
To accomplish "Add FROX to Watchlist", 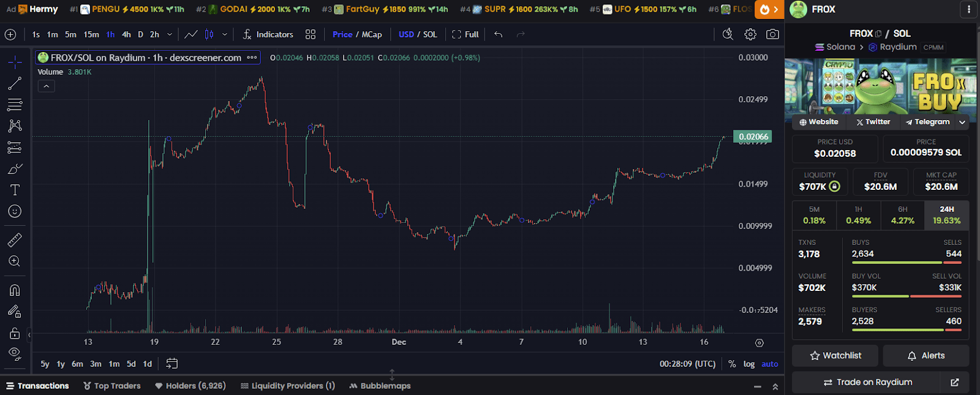I will (x=835, y=356).
